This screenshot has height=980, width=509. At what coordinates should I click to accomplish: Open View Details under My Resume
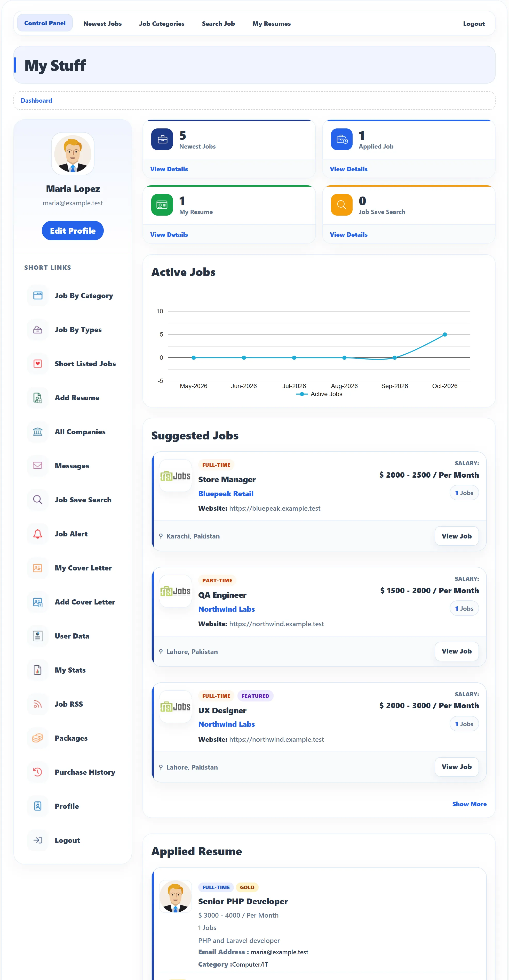(169, 234)
